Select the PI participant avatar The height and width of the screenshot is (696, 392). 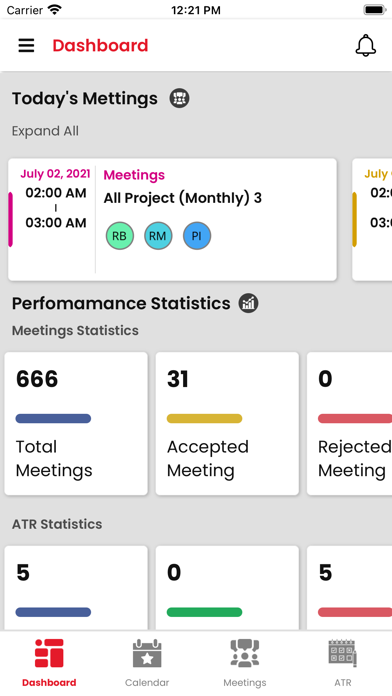tap(197, 236)
